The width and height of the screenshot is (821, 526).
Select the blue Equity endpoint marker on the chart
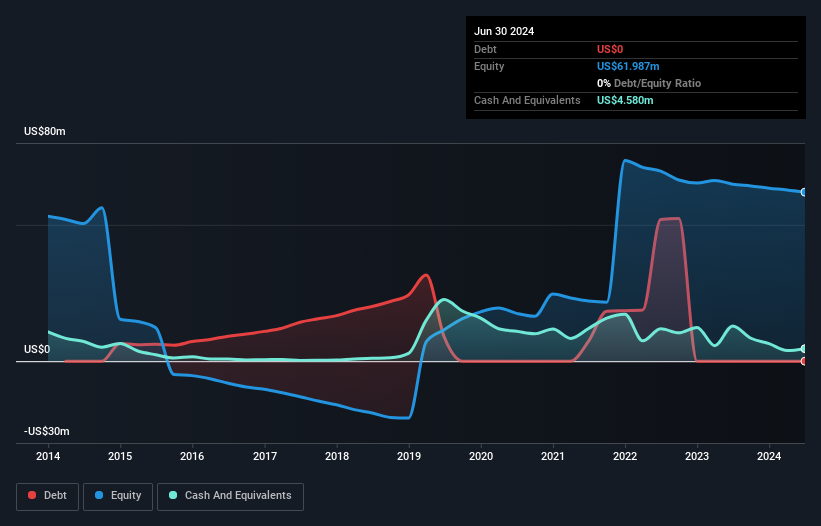coord(804,192)
